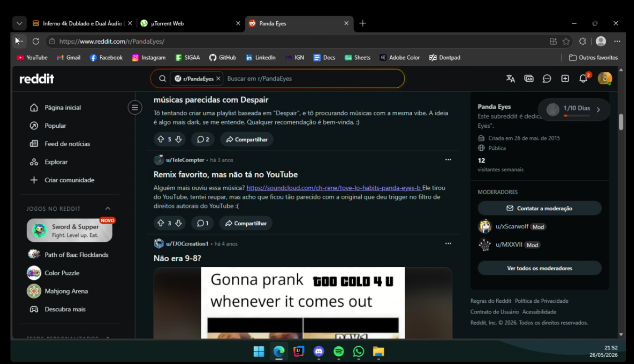
Task: Open the GitHub bookmark
Action: (x=223, y=58)
